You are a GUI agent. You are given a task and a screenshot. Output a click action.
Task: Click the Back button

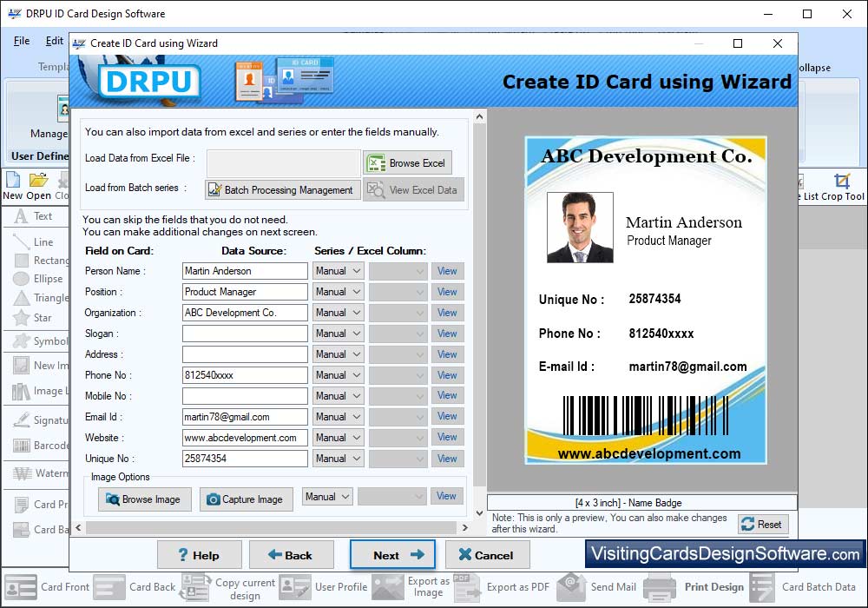click(291, 555)
